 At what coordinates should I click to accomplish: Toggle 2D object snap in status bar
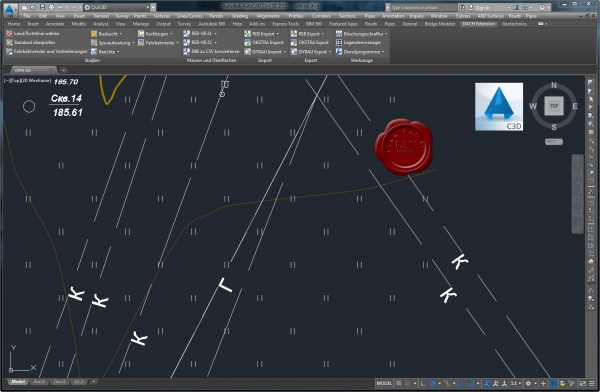click(471, 383)
